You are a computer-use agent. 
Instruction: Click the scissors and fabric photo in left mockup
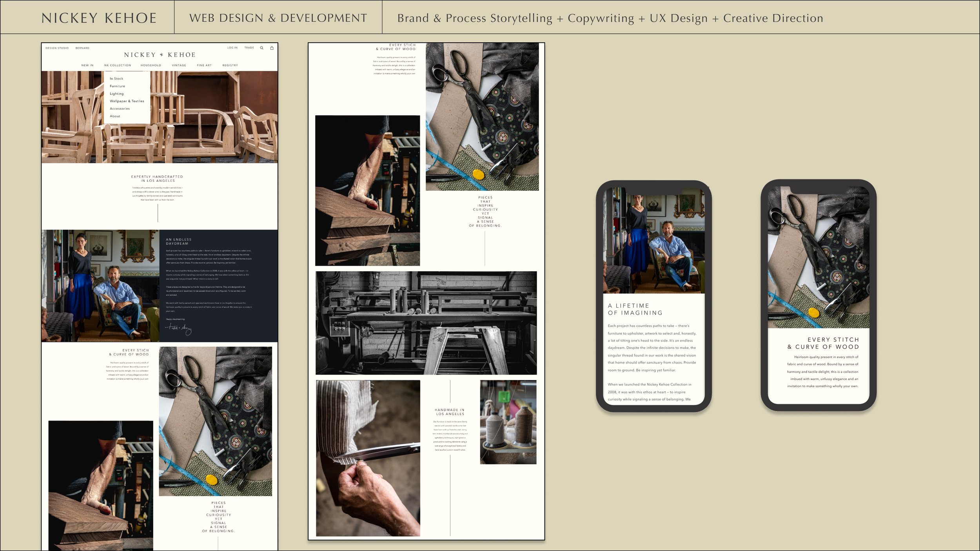click(215, 421)
